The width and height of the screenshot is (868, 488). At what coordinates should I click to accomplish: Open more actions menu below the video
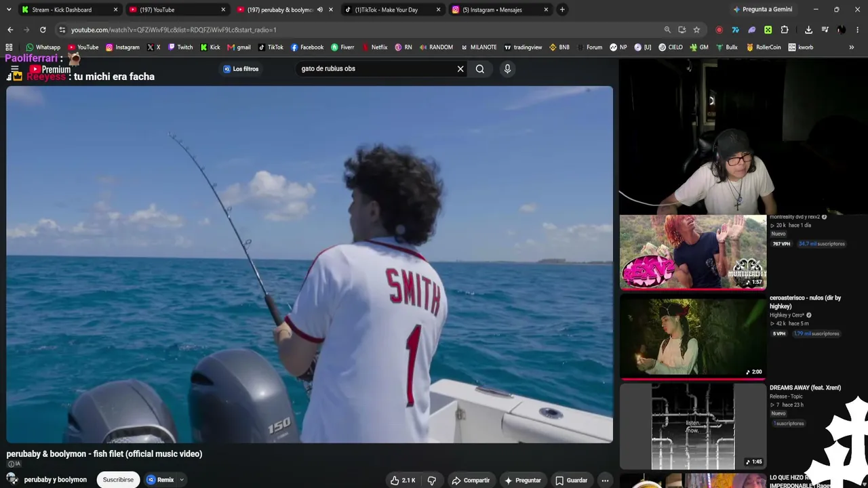[x=605, y=481]
